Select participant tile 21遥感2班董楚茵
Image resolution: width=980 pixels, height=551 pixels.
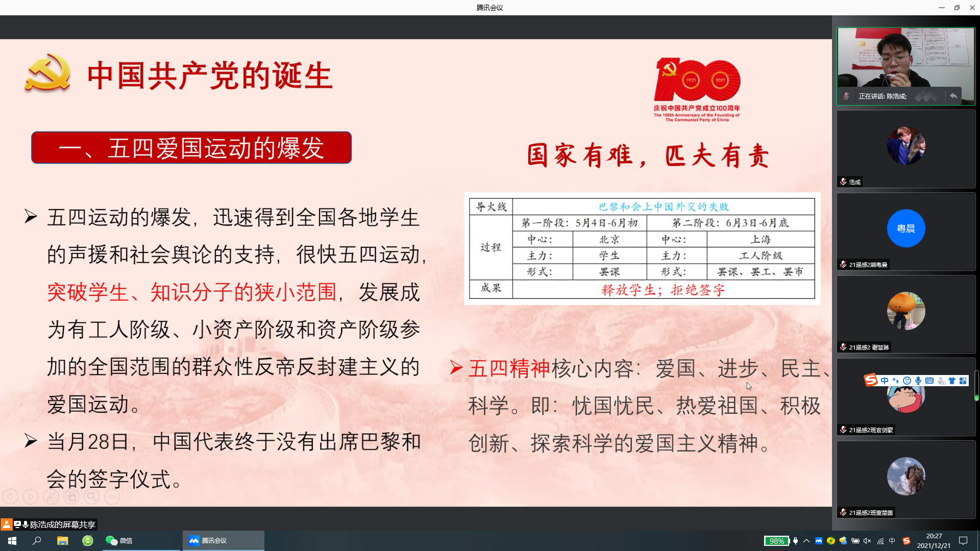click(x=906, y=479)
